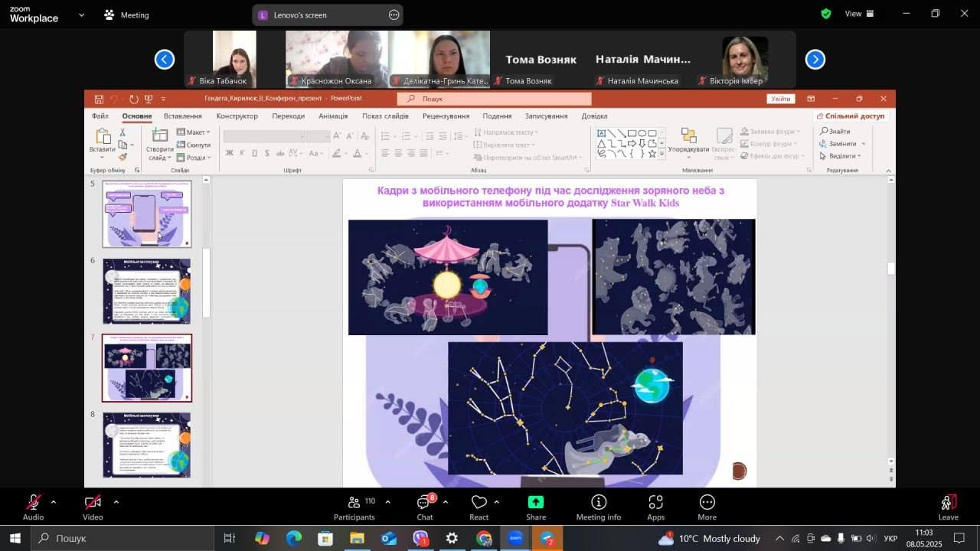
Task: Start Video in Zoom toolbar
Action: pyautogui.click(x=93, y=507)
